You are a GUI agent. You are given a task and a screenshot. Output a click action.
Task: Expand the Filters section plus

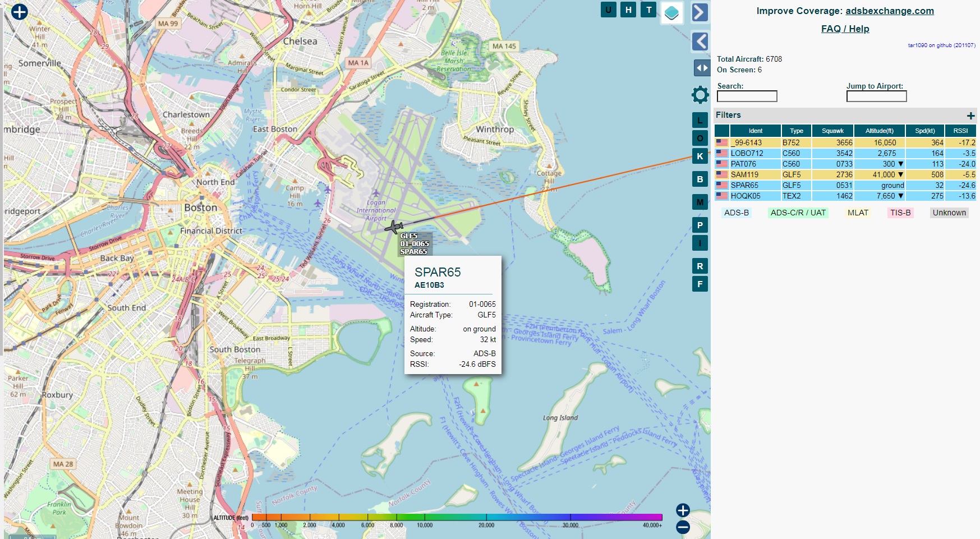[970, 116]
